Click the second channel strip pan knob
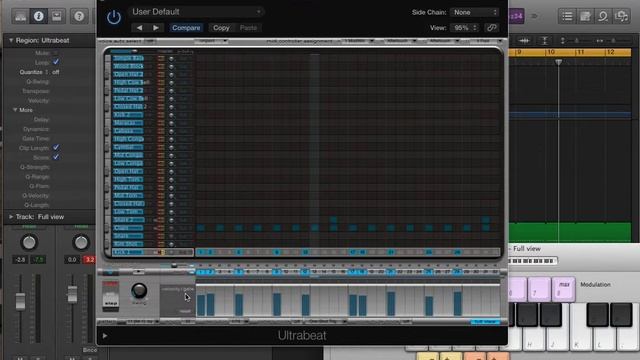 pos(81,242)
